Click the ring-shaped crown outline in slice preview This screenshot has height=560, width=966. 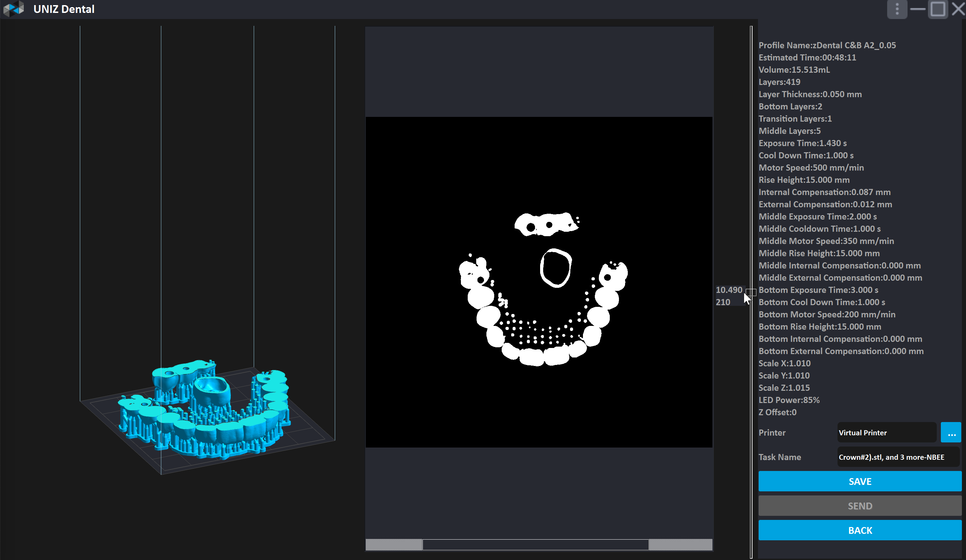[556, 268]
